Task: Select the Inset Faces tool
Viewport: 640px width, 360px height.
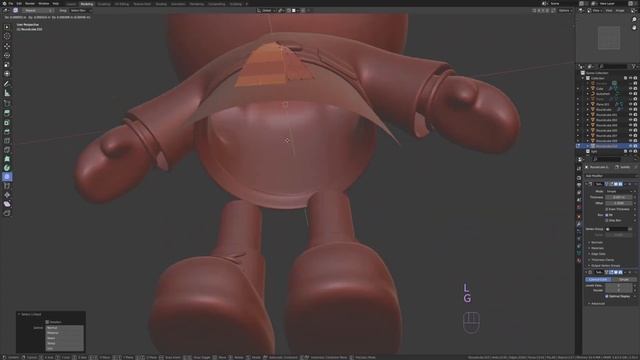Action: tap(7, 122)
